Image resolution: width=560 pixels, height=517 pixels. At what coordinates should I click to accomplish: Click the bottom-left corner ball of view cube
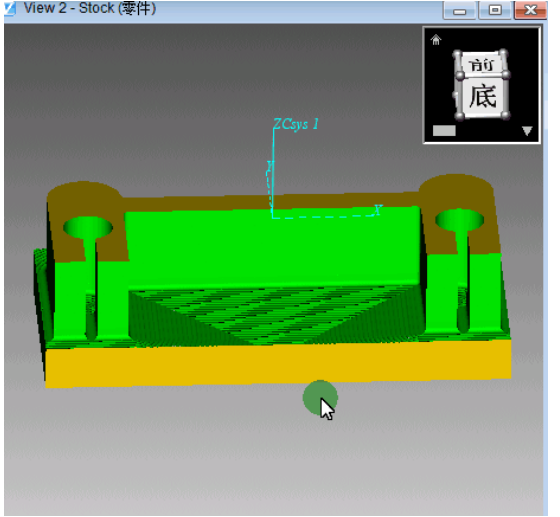(459, 116)
